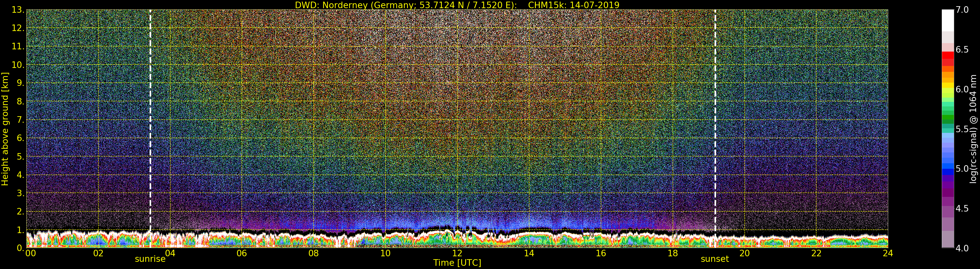Click the colorbar value '4.0'
Image resolution: width=980 pixels, height=269 pixels.
(962, 248)
